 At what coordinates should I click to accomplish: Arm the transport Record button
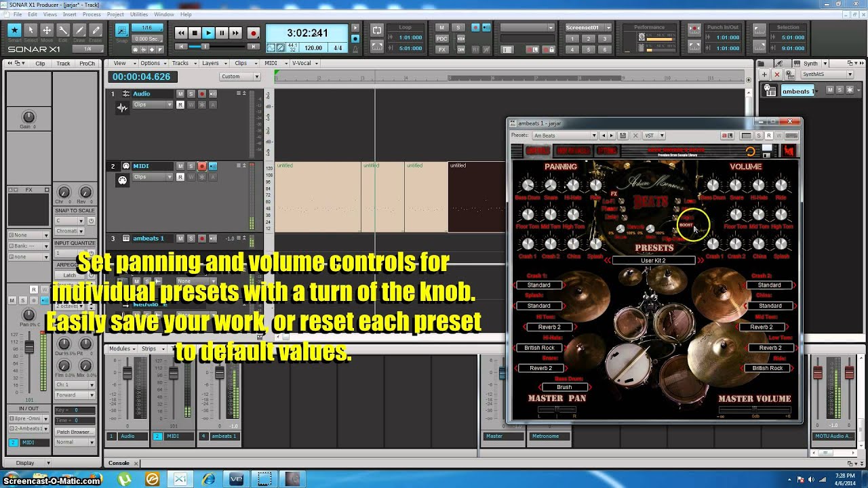tap(254, 33)
